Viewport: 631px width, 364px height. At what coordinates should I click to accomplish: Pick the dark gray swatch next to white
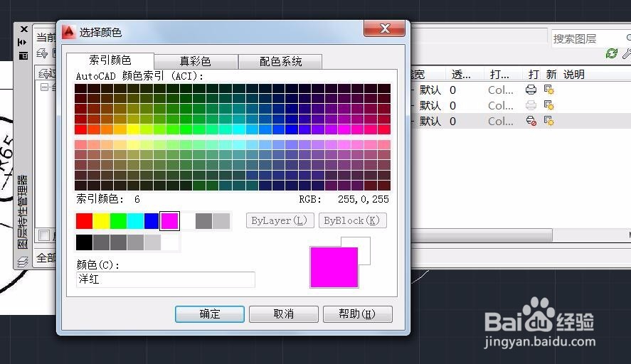pyautogui.click(x=203, y=221)
